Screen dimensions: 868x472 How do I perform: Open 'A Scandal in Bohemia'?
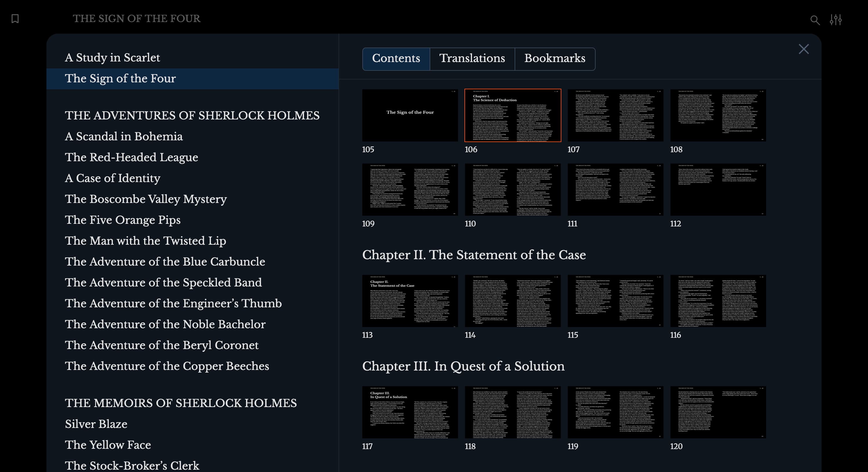pyautogui.click(x=123, y=136)
